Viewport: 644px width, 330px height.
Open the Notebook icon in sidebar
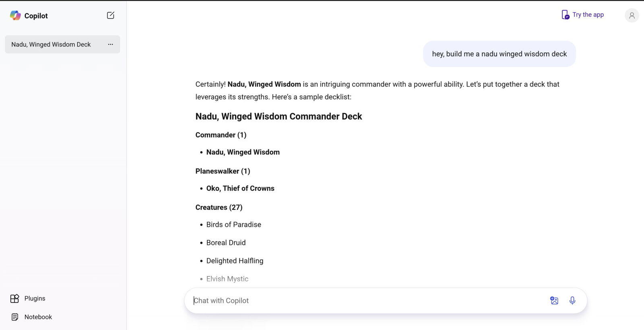(15, 317)
